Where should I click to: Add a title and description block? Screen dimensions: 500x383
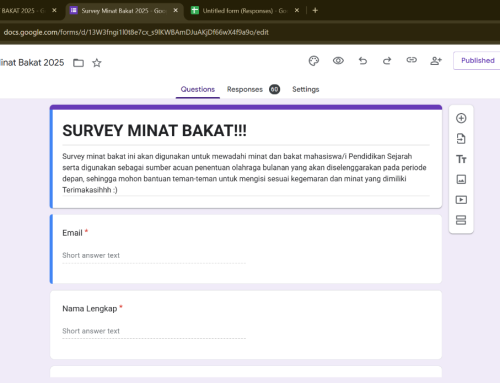461,159
